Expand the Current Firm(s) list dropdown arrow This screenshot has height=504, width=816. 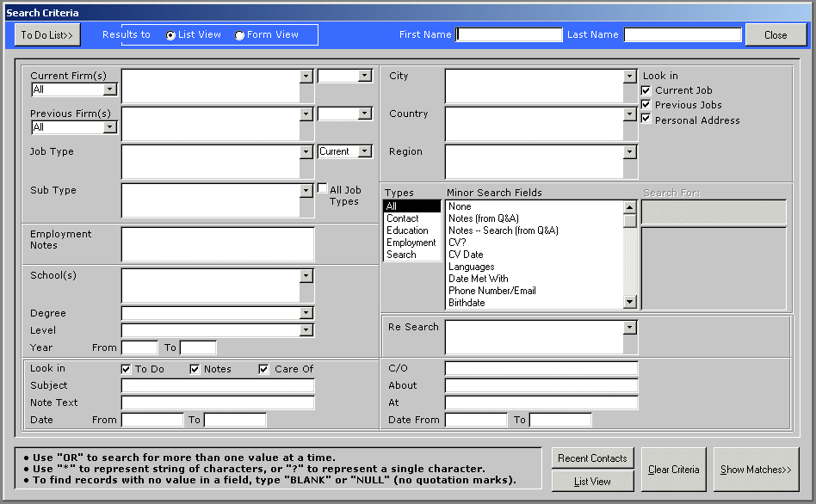point(306,77)
